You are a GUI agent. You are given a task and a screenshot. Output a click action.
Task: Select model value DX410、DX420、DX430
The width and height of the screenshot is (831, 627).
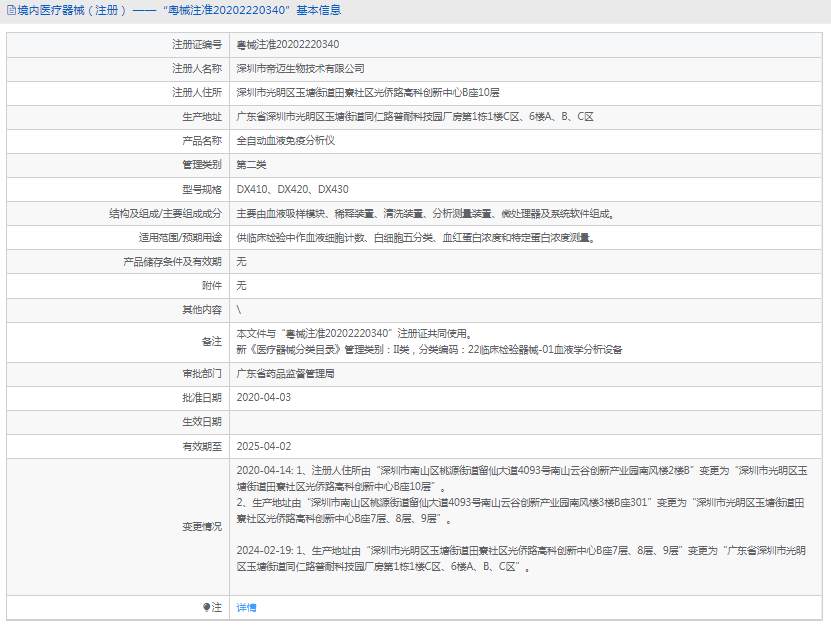(x=293, y=189)
